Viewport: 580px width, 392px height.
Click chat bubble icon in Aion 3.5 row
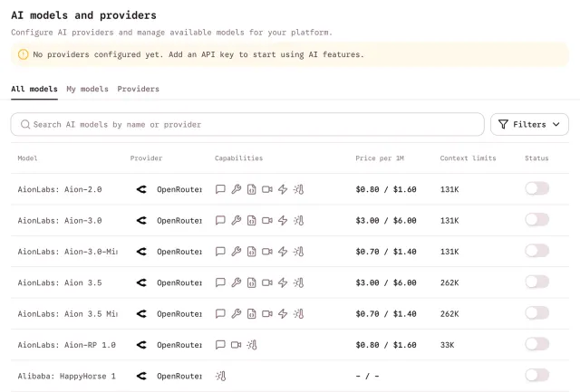220,282
